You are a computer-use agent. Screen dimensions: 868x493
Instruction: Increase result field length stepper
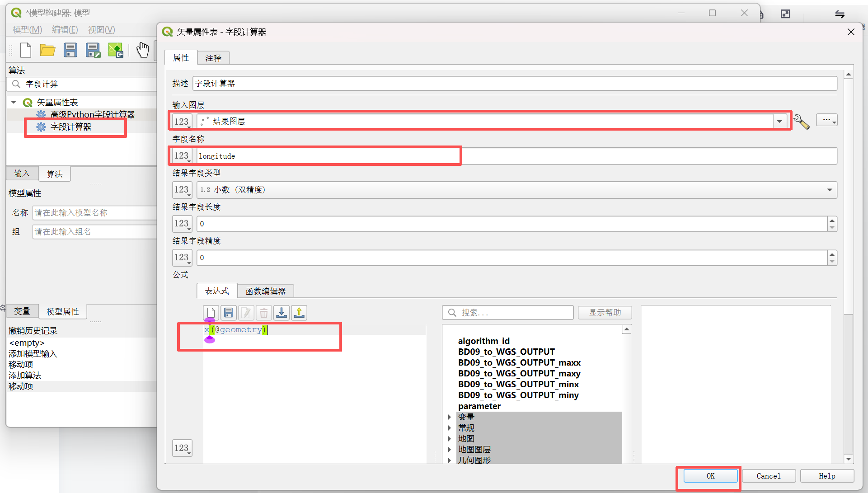tap(832, 221)
